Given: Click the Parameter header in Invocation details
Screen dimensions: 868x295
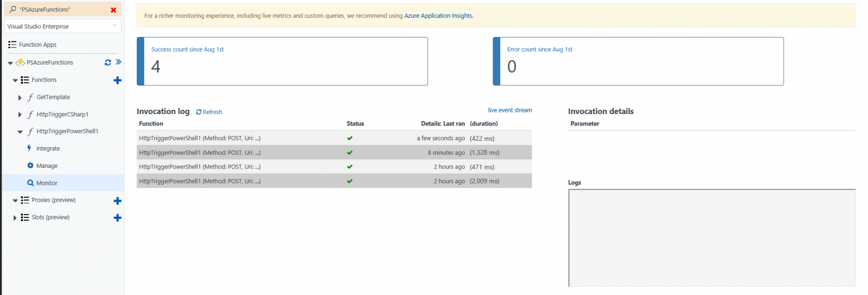Looking at the screenshot, I should pos(585,124).
